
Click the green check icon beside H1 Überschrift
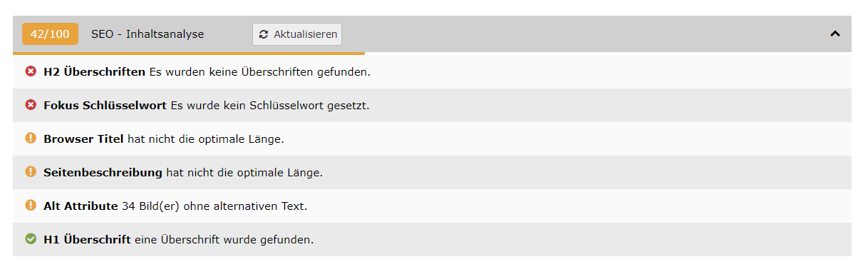[31, 239]
